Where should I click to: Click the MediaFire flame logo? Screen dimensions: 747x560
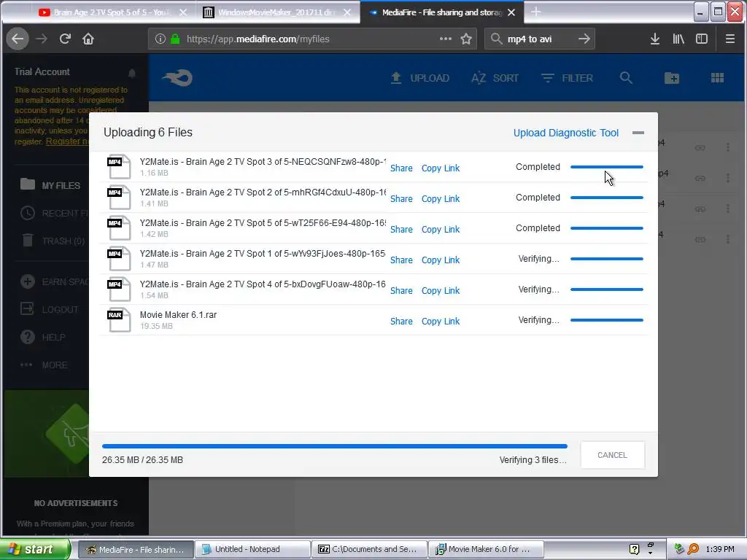177,77
